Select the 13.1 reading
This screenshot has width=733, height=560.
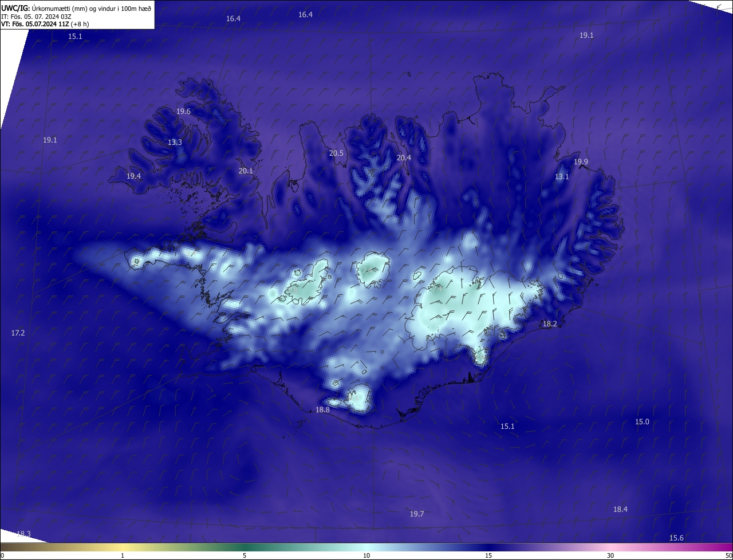562,177
